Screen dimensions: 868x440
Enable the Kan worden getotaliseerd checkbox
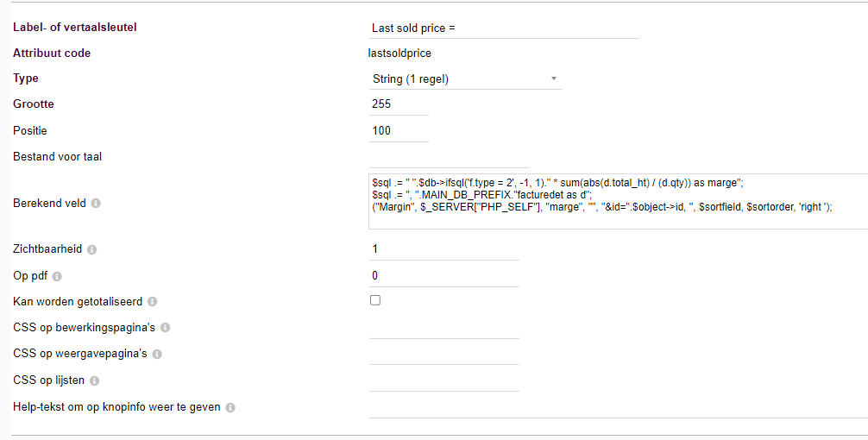[x=374, y=300]
